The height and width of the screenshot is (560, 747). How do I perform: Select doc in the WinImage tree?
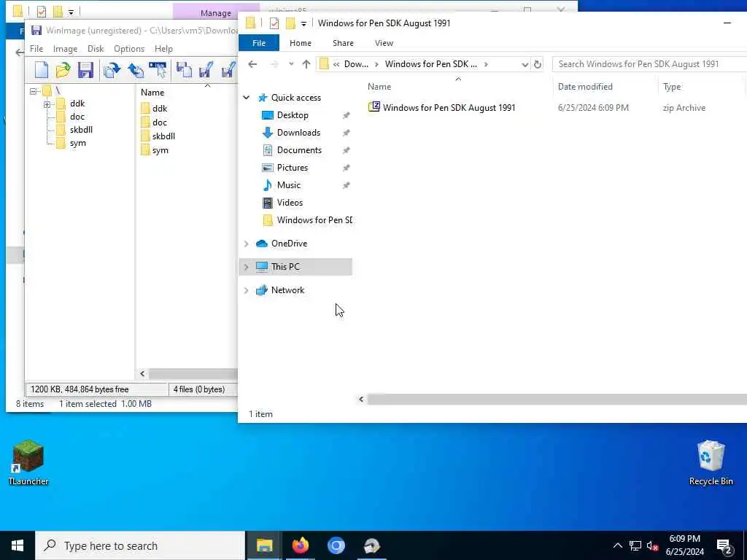(x=77, y=117)
